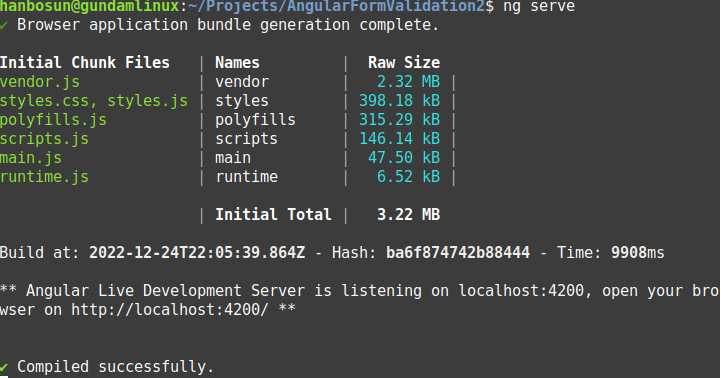721x378 pixels.
Task: Click the vendor.js file name
Action: pyautogui.click(x=40, y=82)
